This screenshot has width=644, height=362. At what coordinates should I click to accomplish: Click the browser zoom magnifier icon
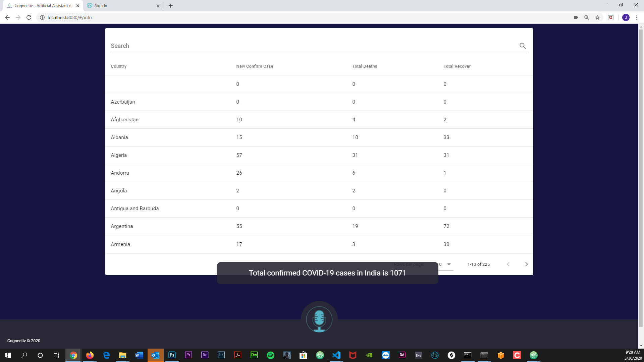tap(587, 17)
